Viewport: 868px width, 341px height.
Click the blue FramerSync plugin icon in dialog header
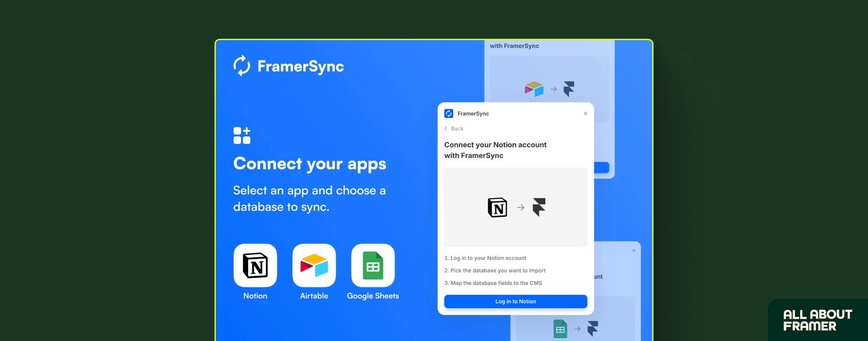tap(448, 114)
